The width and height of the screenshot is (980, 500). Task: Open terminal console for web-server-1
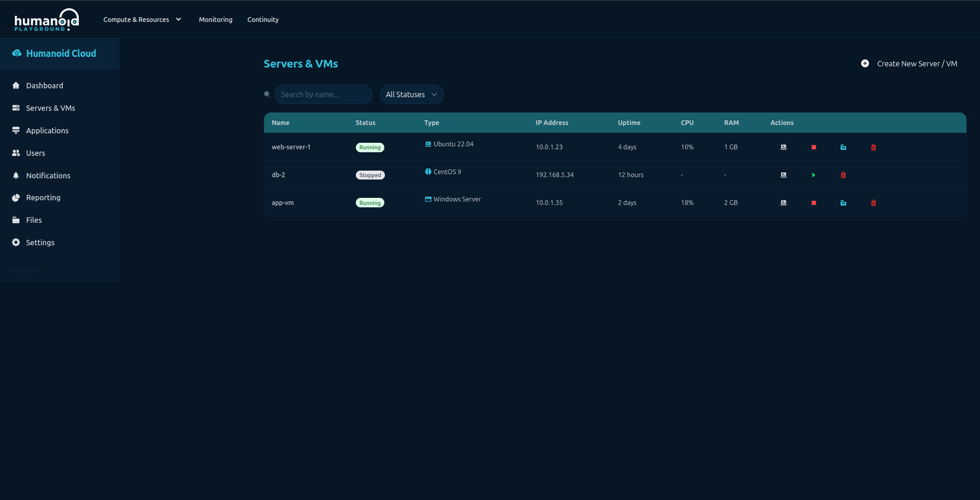[x=783, y=147]
